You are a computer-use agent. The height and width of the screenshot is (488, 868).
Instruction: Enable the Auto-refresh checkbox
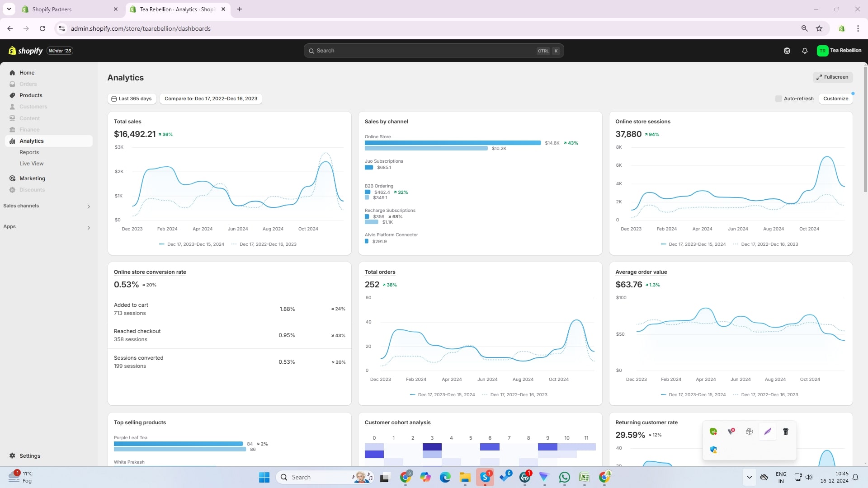point(778,99)
